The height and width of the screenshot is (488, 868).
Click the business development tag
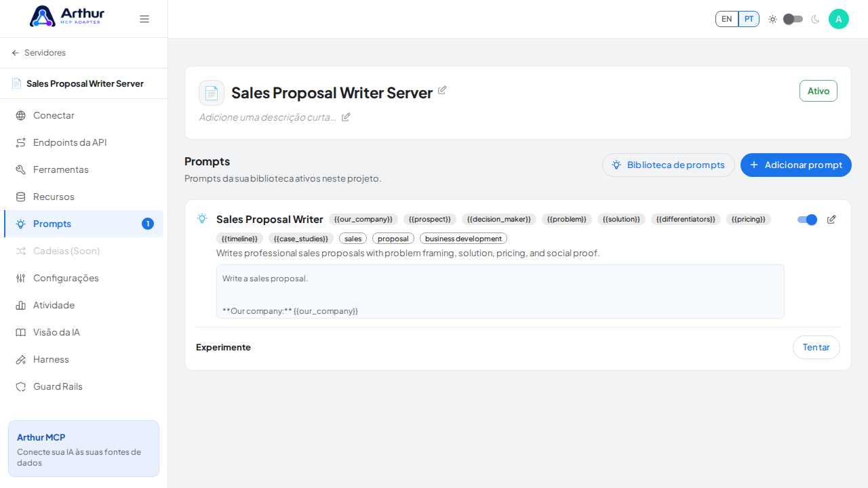[463, 239]
